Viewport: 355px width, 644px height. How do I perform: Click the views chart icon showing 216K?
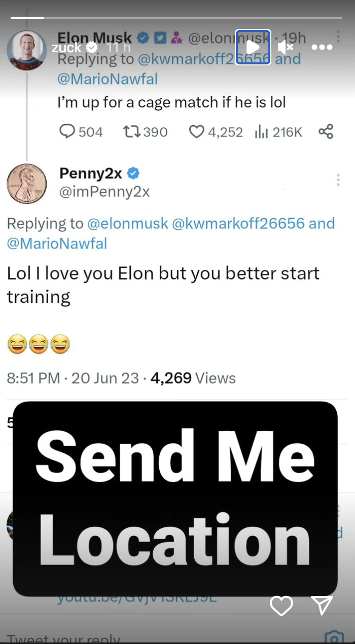[x=261, y=132]
